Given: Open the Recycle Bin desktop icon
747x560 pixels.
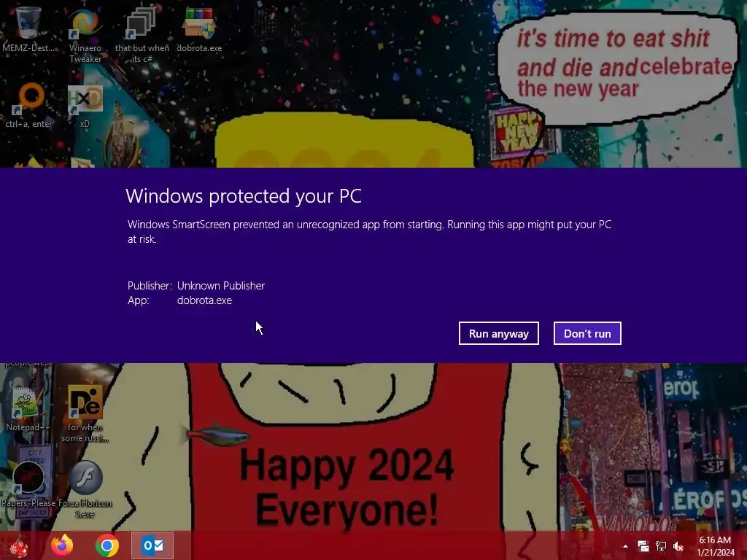Looking at the screenshot, I should tap(28, 28).
